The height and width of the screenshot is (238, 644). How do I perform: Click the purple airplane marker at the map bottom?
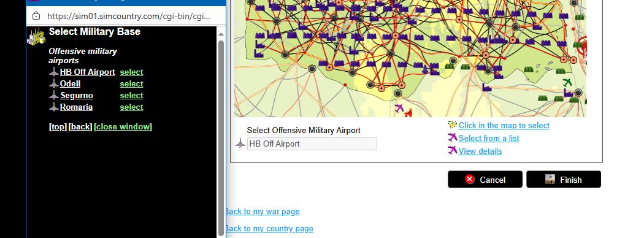pos(399,108)
